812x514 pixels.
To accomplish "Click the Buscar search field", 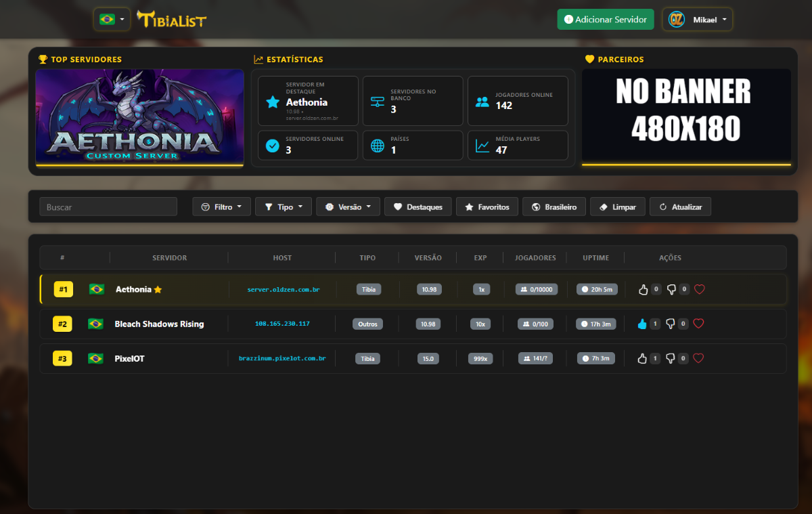I will pyautogui.click(x=108, y=207).
